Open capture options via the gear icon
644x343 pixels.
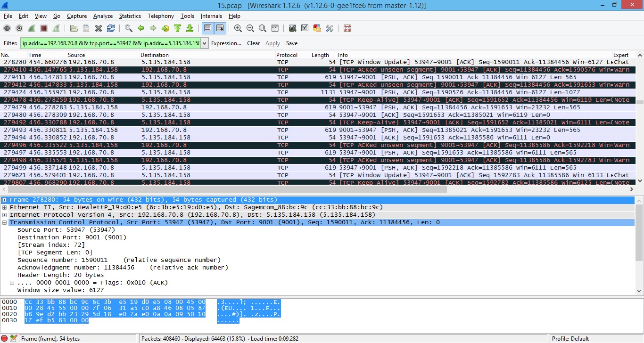click(x=19, y=28)
